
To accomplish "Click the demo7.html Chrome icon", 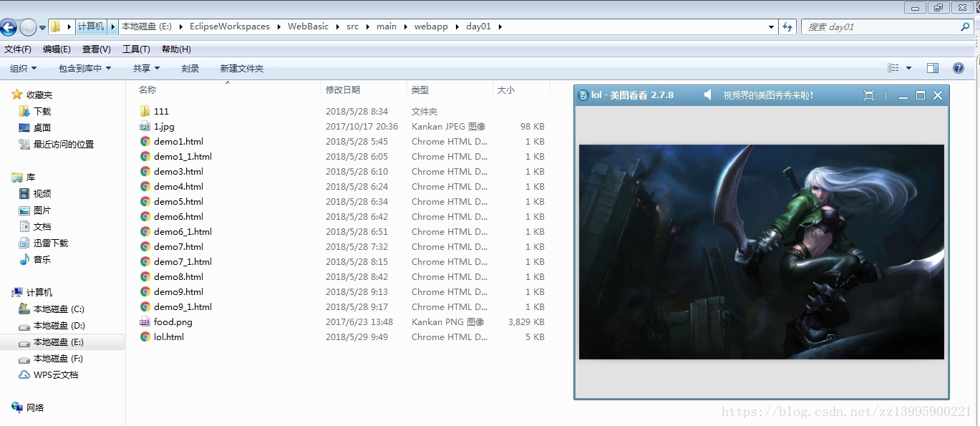I will click(x=145, y=246).
